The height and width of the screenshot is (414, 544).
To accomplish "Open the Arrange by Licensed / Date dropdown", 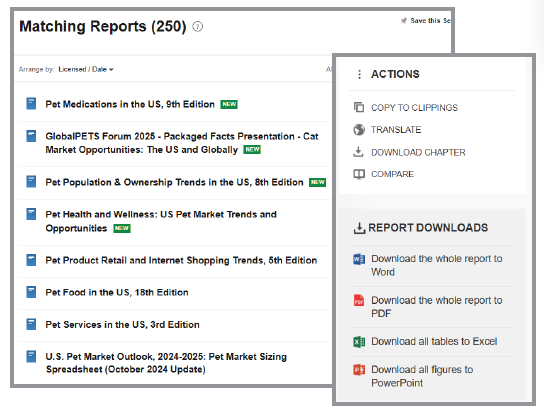I will [x=86, y=69].
